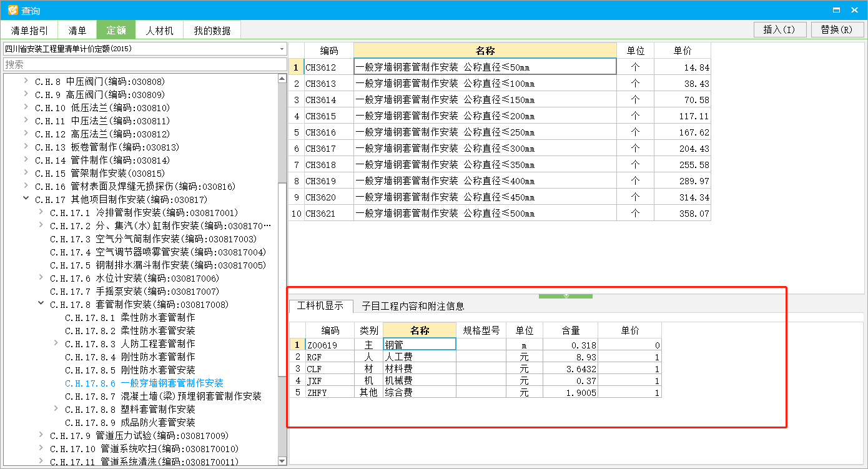Click the 搜索 search input field
Viewport: 868px width, 469px height.
tap(144, 64)
